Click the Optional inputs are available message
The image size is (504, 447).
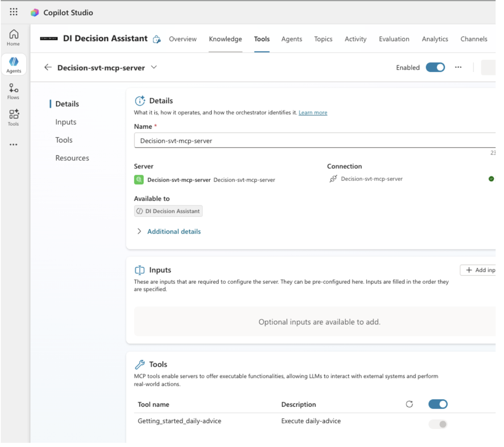(x=319, y=322)
